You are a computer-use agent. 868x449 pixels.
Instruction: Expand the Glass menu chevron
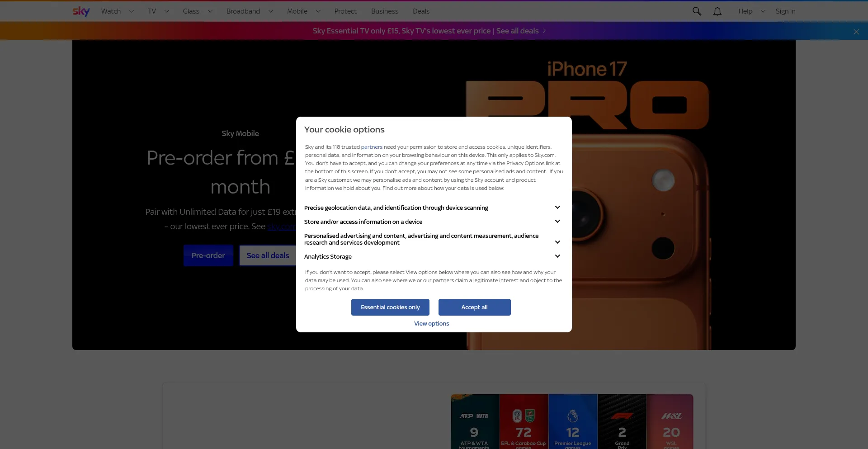click(210, 11)
